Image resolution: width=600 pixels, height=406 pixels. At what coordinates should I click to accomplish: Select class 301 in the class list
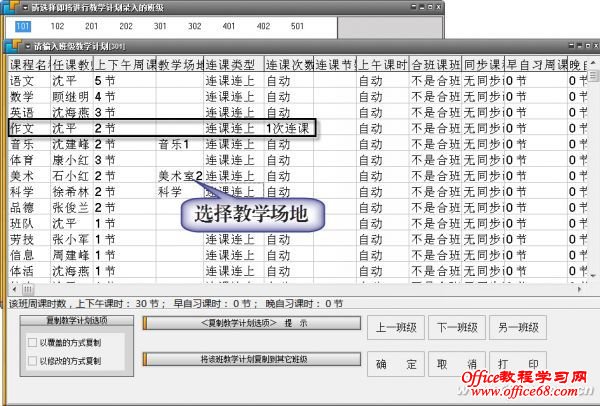click(x=160, y=26)
